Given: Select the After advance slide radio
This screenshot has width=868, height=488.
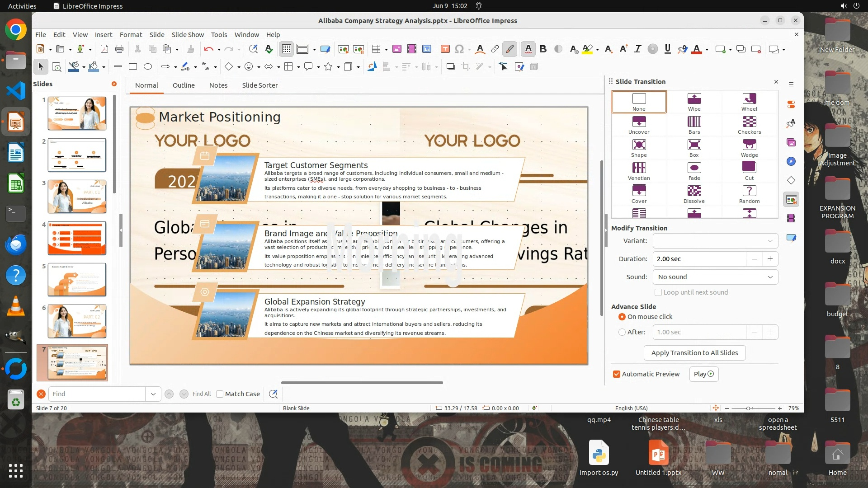Looking at the screenshot, I should click(x=622, y=332).
